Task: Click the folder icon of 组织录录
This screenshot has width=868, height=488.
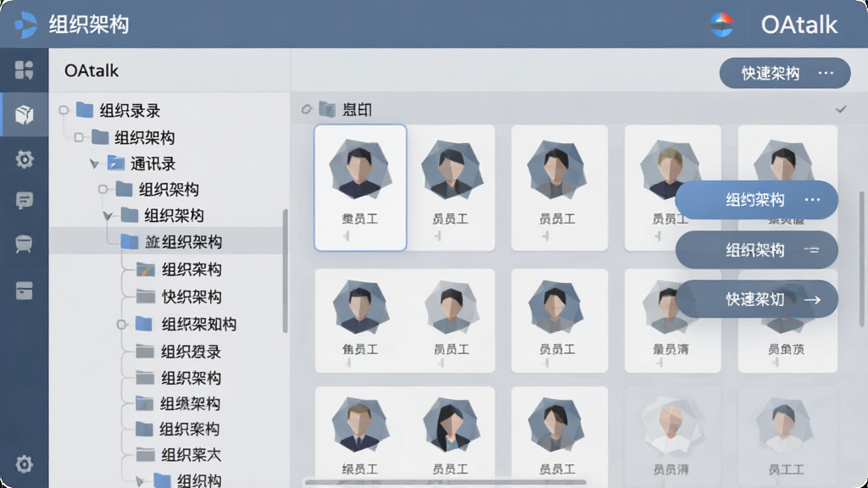Action: 84,109
